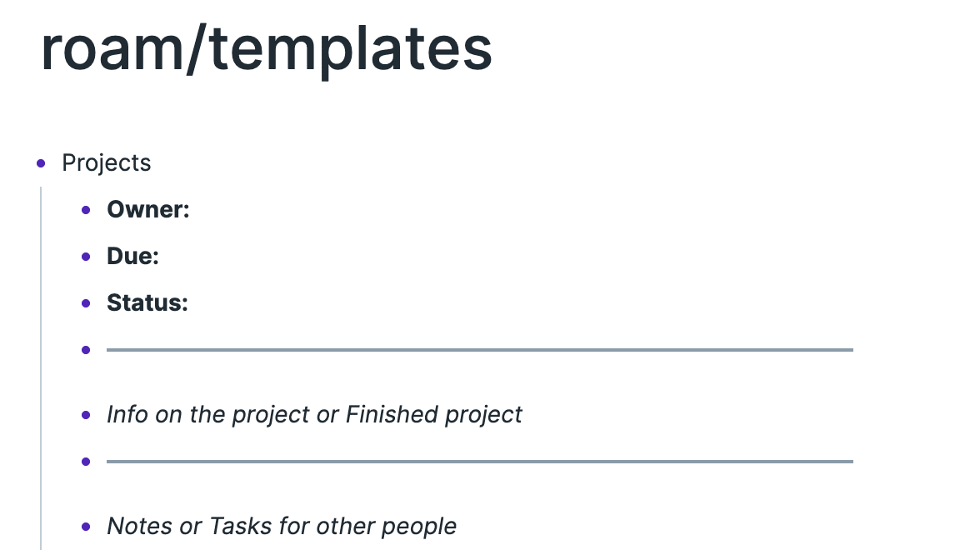Click the bullet next to Projects
The image size is (955, 560).
[x=41, y=163]
